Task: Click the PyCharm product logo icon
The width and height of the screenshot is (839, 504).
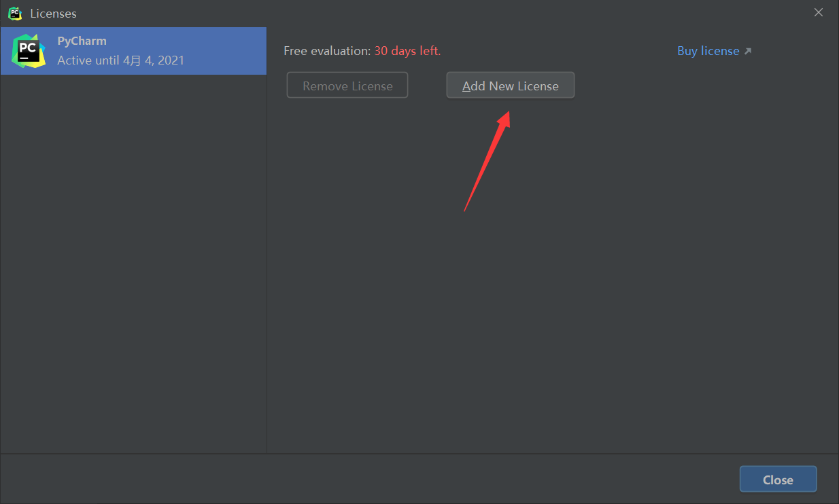Action: [x=29, y=51]
